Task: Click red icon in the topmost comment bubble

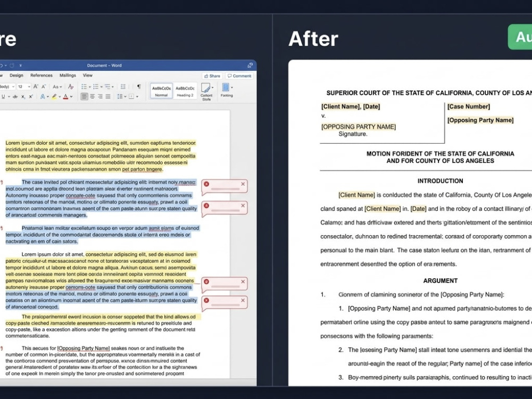Action: [206, 184]
